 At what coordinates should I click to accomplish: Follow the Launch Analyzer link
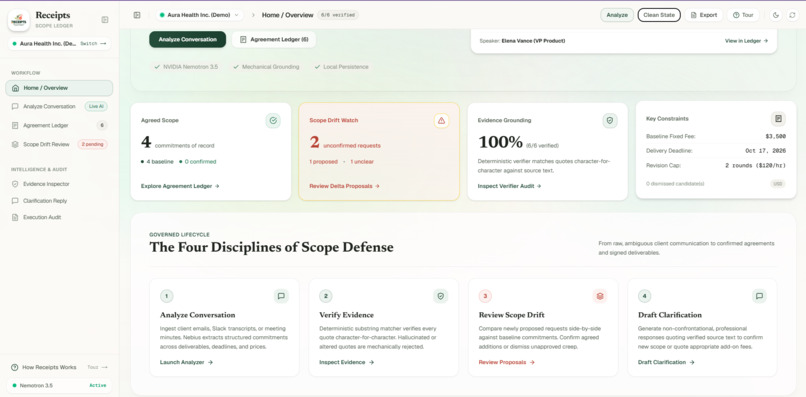click(186, 363)
